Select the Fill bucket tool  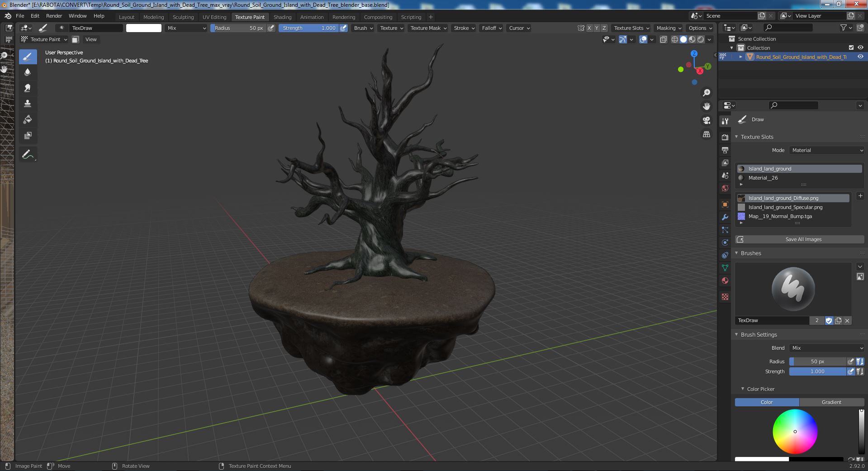pyautogui.click(x=28, y=119)
